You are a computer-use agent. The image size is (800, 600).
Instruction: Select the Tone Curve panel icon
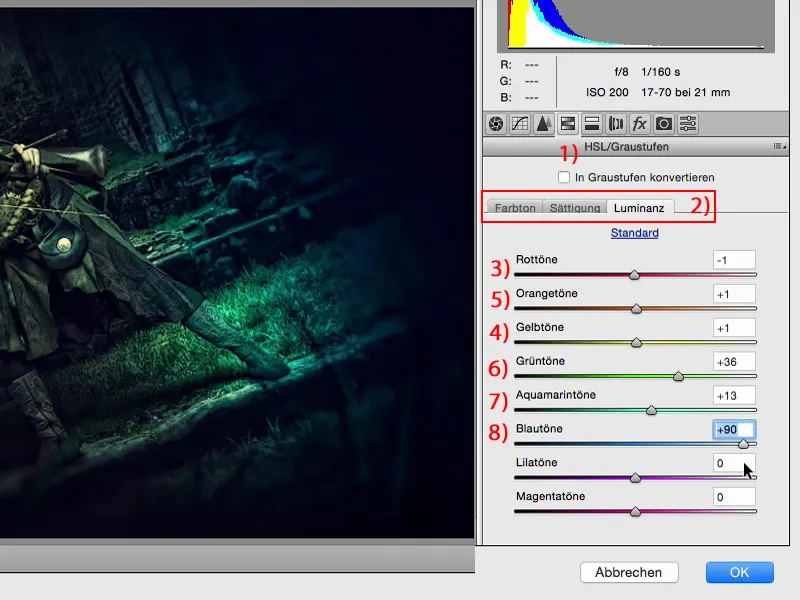[x=518, y=124]
